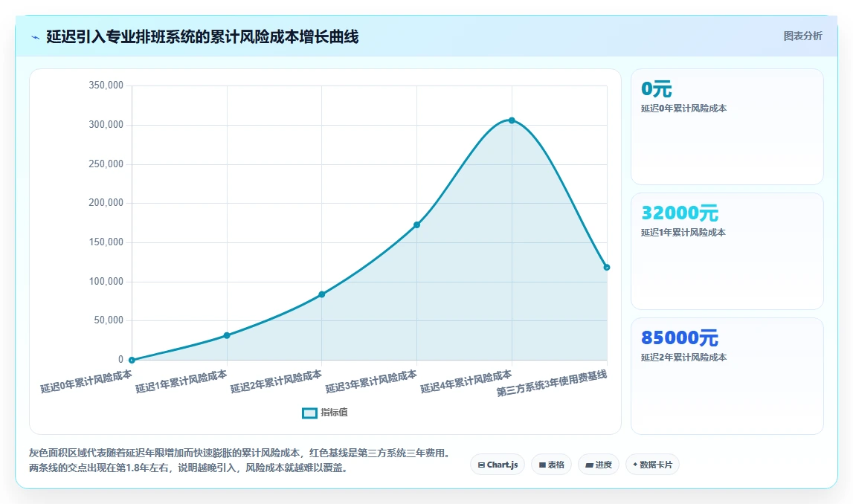This screenshot has height=504, width=853.
Task: Click the x-axis label 延迟0年累计风险成本
Action: 86,381
